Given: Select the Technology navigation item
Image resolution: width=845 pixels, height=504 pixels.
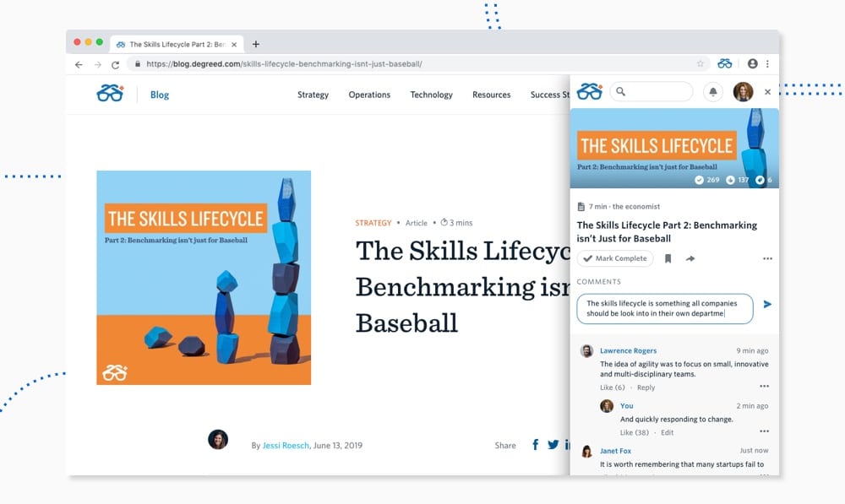Looking at the screenshot, I should [431, 95].
